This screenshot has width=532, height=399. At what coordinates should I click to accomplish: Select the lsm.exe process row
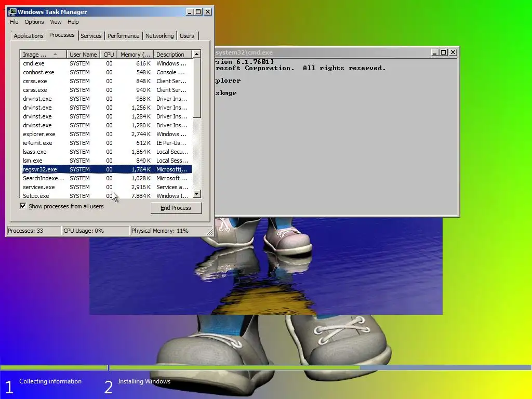[x=107, y=161]
